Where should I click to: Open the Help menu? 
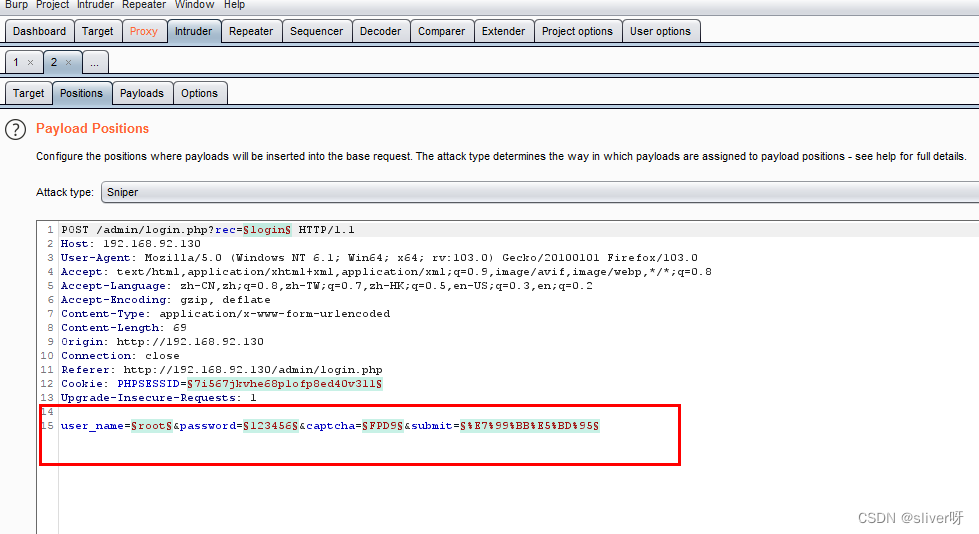pyautogui.click(x=234, y=5)
